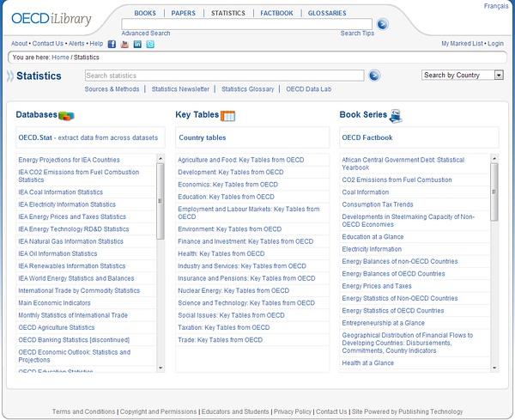Click the Key Tables grid icon
The height and width of the screenshot is (420, 515).
[227, 116]
